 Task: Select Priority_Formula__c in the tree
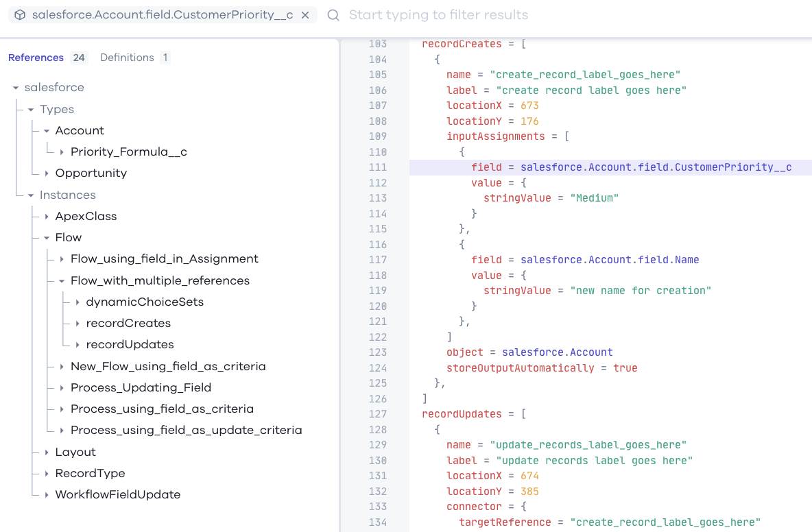[129, 152]
